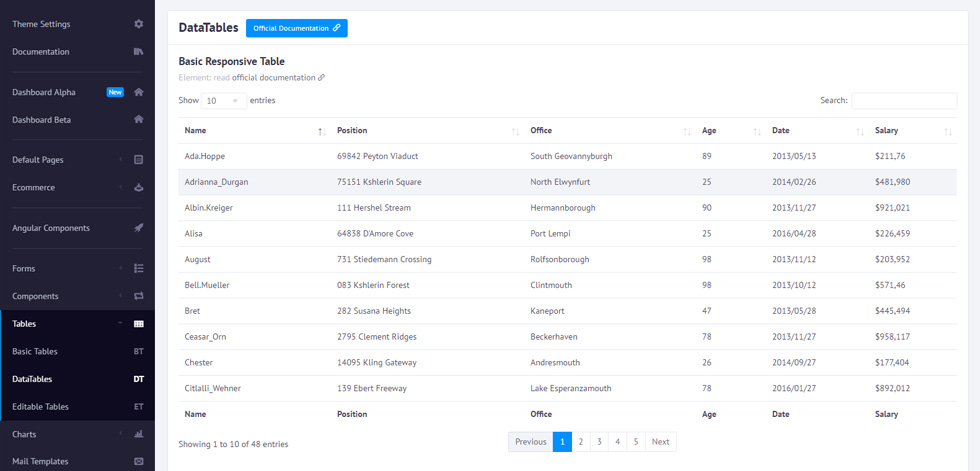Select Editable Tables submenu item
This screenshot has width=980, height=471.
(41, 407)
